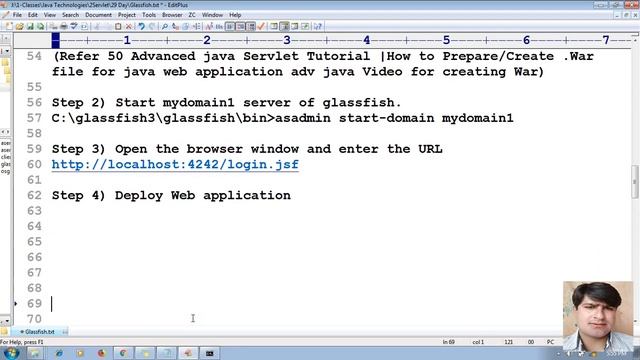The width and height of the screenshot is (640, 360).
Task: Open the Project menu
Action: tap(127, 15)
